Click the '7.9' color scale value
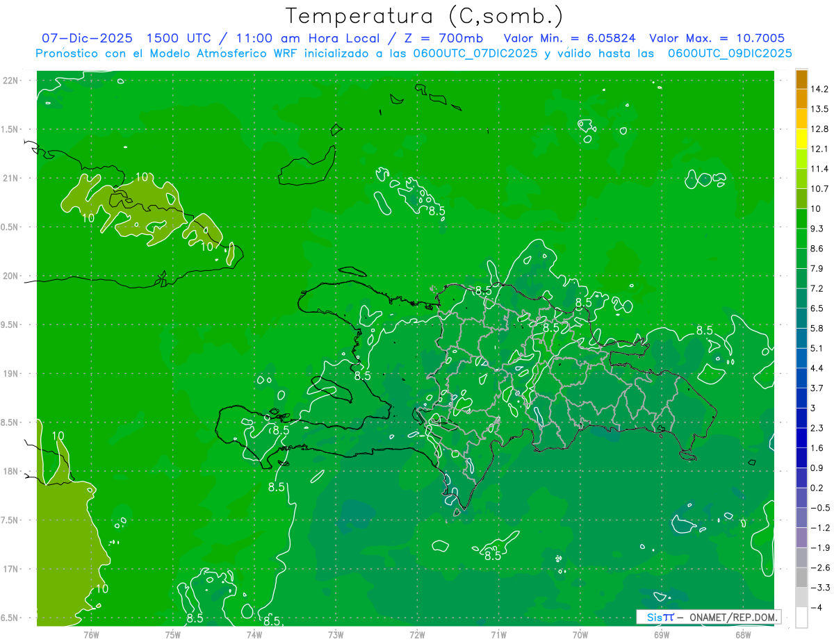 coord(817,268)
